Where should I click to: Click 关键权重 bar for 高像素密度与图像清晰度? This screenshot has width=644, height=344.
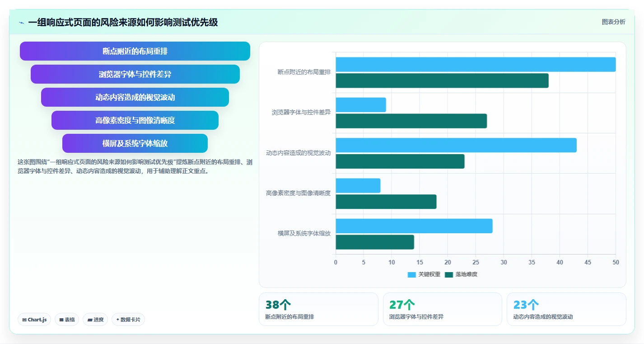pyautogui.click(x=358, y=185)
